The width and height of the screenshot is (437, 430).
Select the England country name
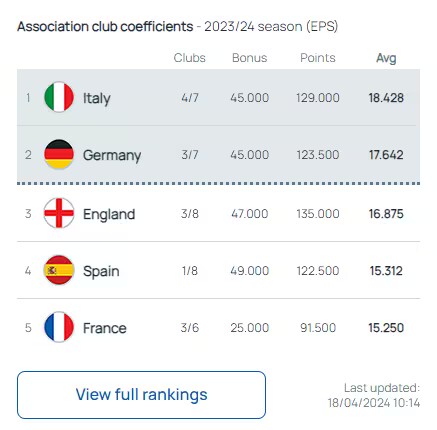(x=109, y=214)
